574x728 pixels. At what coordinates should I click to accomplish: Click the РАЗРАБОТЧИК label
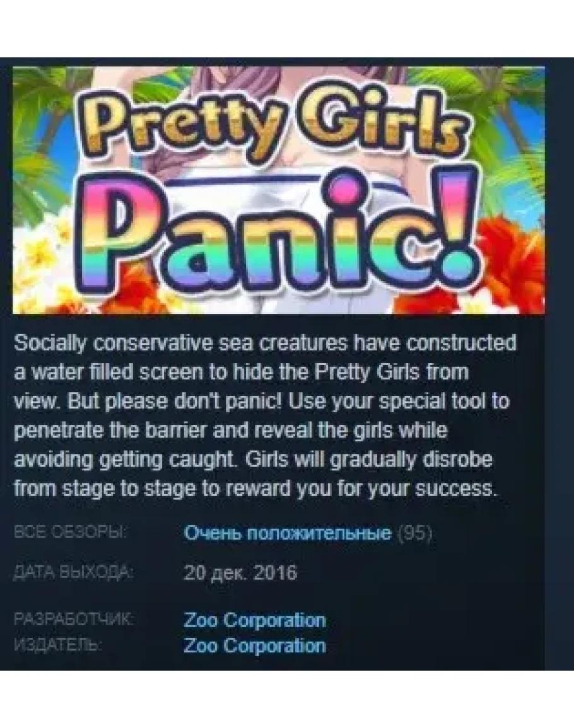(x=74, y=620)
